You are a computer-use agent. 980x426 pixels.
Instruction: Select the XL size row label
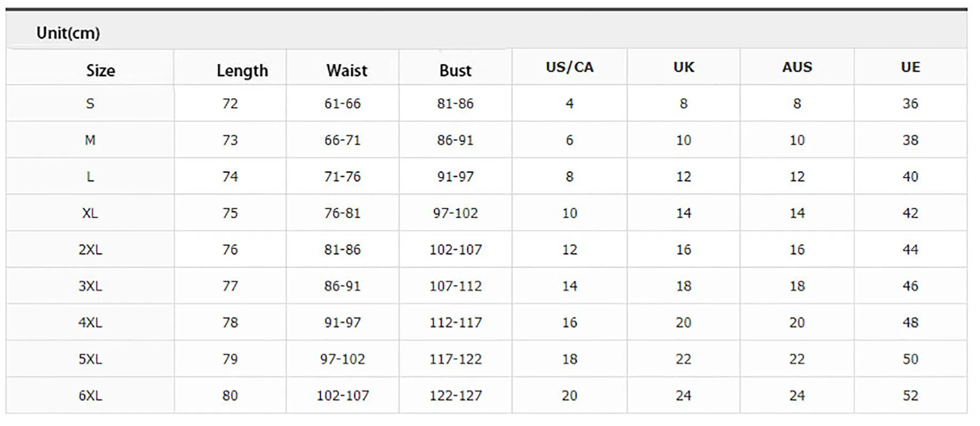(x=90, y=213)
